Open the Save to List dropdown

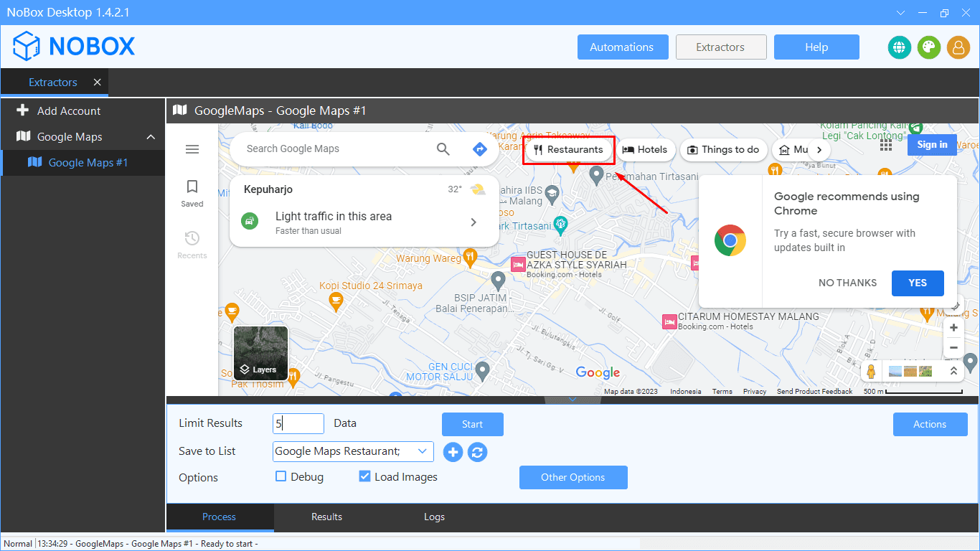click(x=422, y=451)
